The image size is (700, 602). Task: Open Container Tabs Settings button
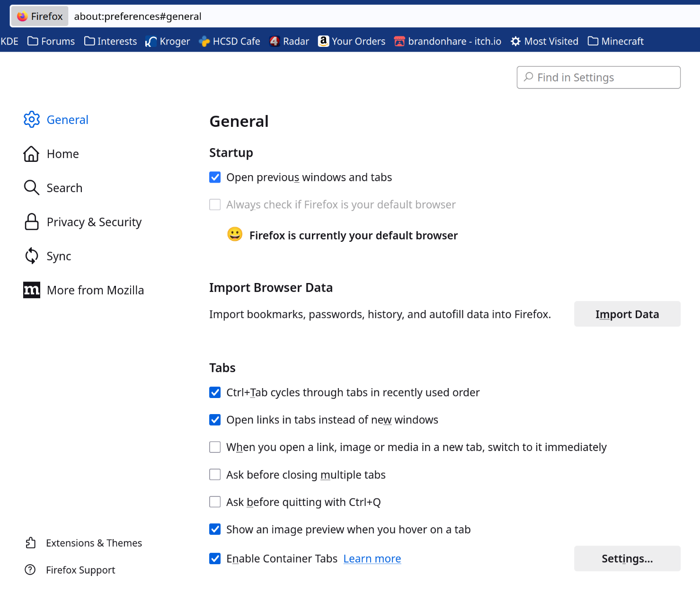point(627,558)
